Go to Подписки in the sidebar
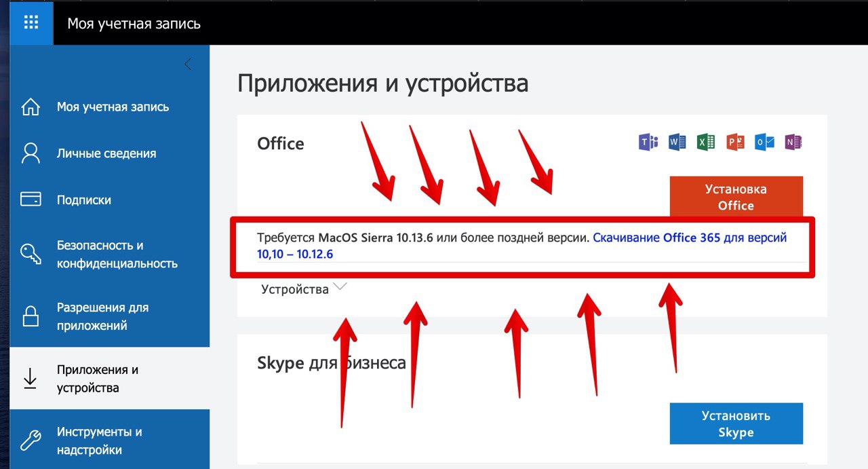The image size is (868, 469). coord(110,200)
